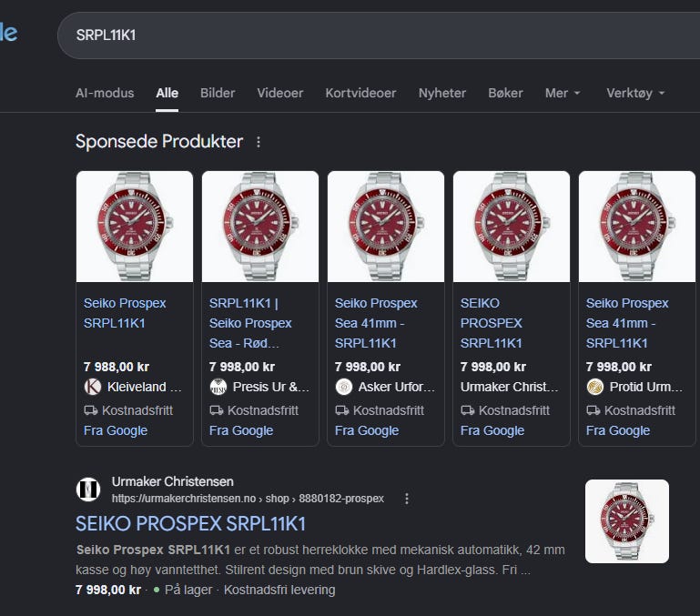The height and width of the screenshot is (616, 700).
Task: Open the Nyheter tab
Action: coord(442,93)
